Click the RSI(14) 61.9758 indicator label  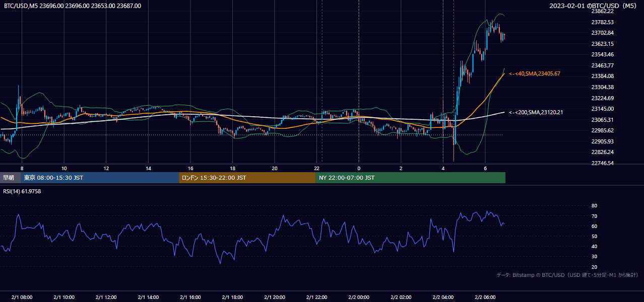point(22,191)
